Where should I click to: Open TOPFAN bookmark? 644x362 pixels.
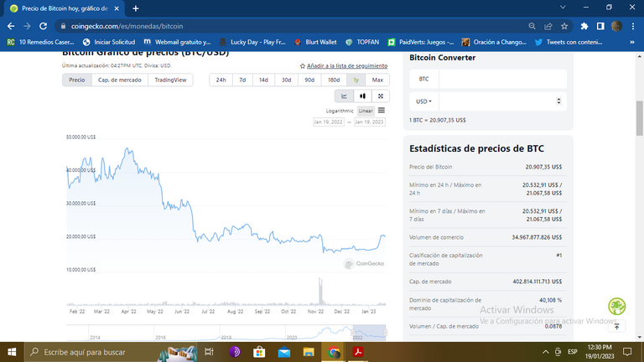[x=362, y=42]
